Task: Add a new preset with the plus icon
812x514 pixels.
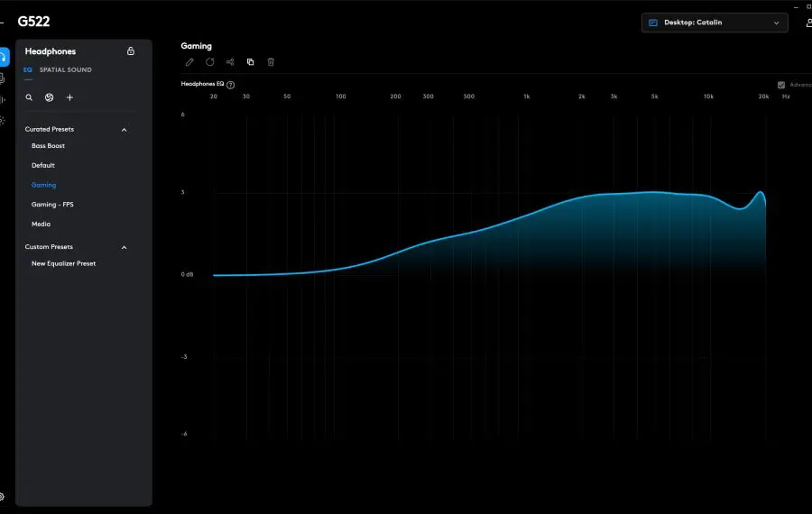Action: point(69,97)
